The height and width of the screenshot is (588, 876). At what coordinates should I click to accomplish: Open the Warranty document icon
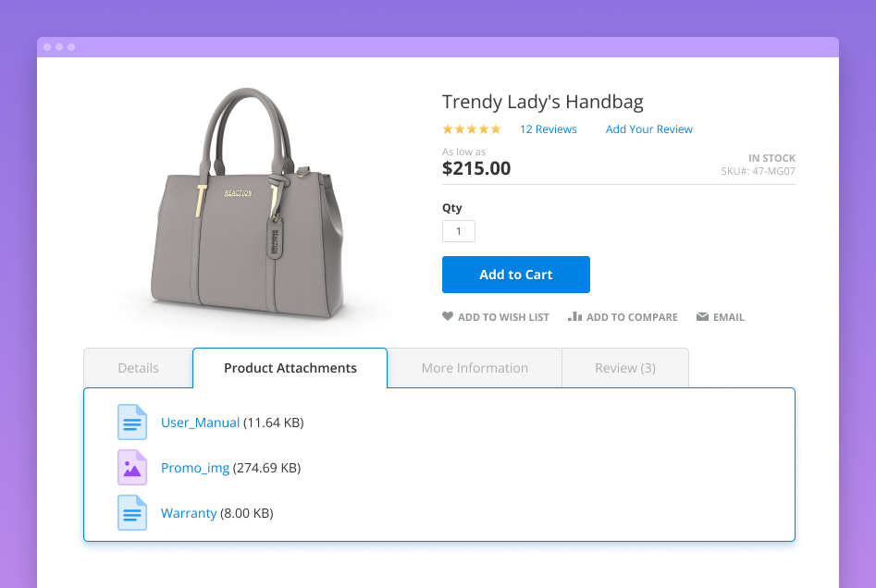pyautogui.click(x=132, y=512)
